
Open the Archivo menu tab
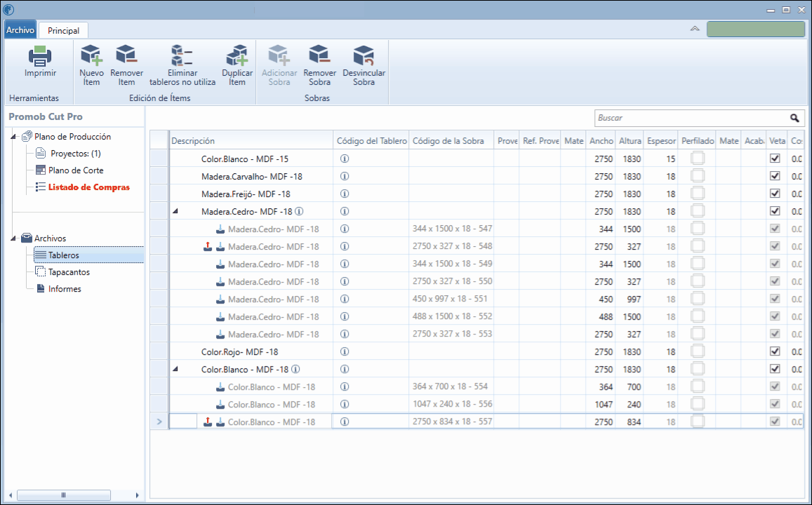coord(20,30)
